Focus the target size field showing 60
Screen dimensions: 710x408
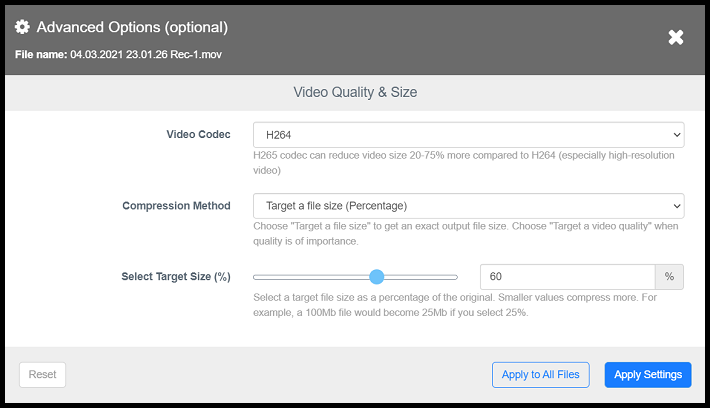[567, 277]
